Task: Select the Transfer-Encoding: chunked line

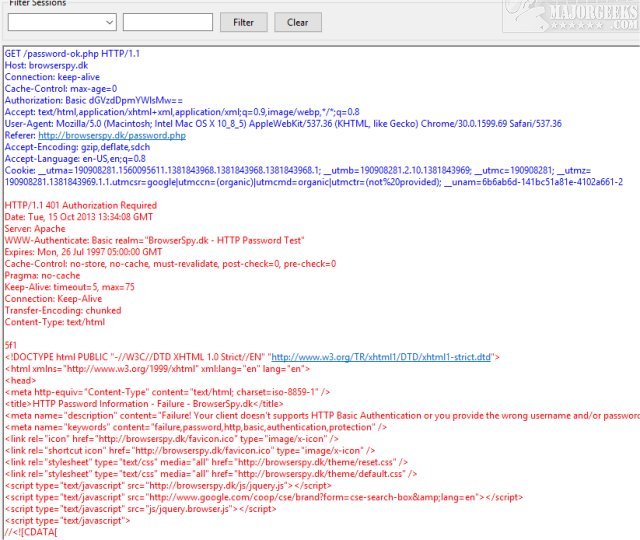Action: 63,311
